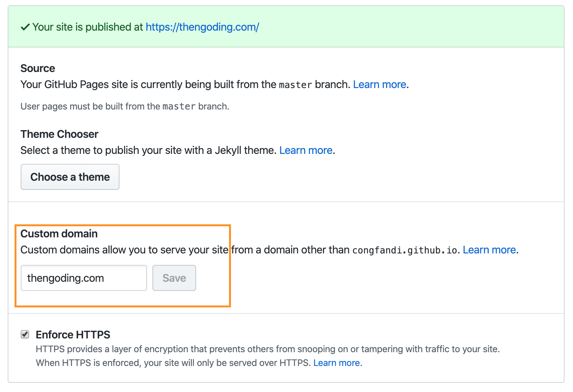Click the "HTTPS provides a layer of encryption" description
This screenshot has height=392, width=573.
pos(267,349)
